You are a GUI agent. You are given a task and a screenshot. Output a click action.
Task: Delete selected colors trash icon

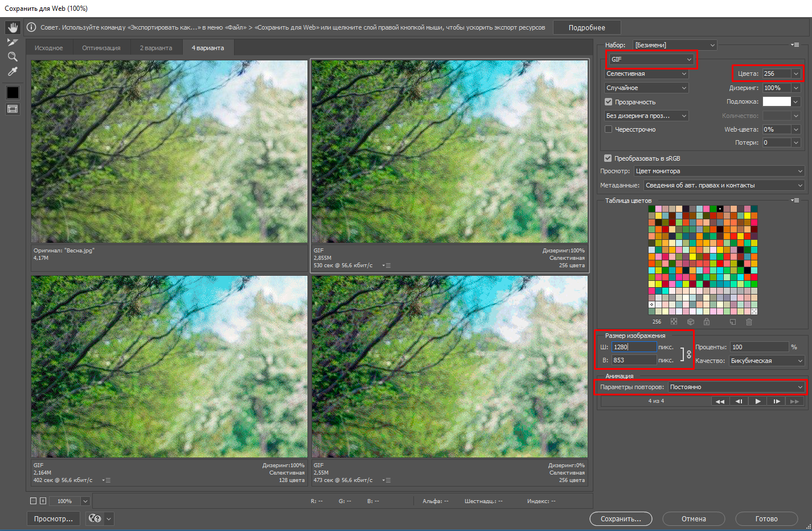coord(749,322)
